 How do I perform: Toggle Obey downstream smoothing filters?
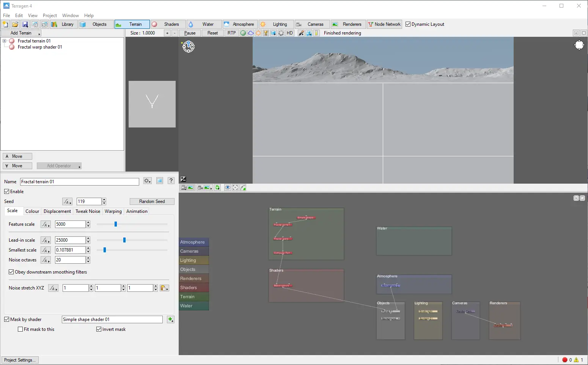point(11,272)
